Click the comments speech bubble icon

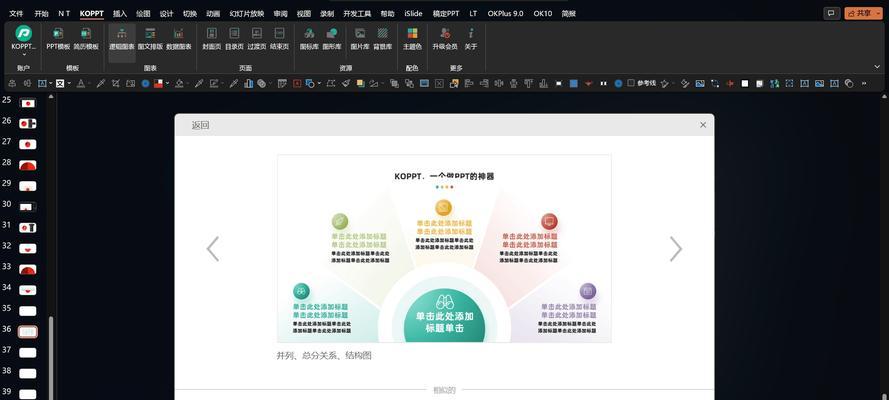pyautogui.click(x=832, y=13)
